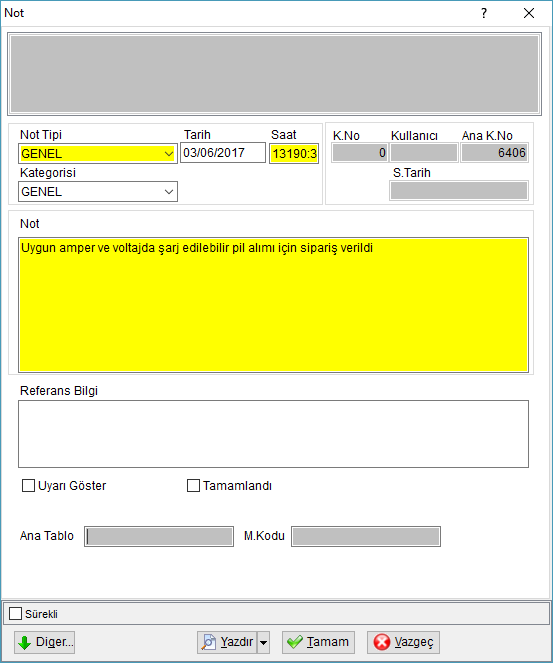Click the S.Tarih field
The image size is (553, 663).
[x=459, y=191]
